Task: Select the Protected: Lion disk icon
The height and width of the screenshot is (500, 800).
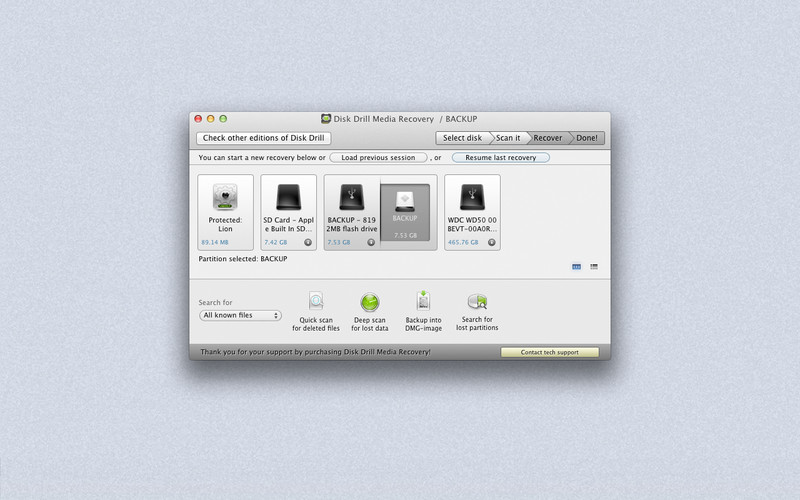Action: click(225, 197)
